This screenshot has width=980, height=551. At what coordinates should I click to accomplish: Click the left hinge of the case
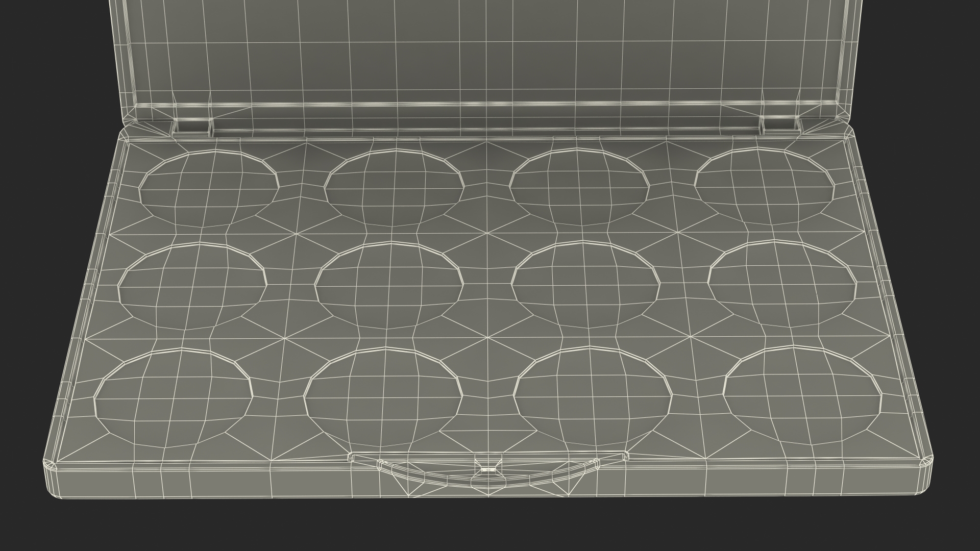tap(193, 128)
